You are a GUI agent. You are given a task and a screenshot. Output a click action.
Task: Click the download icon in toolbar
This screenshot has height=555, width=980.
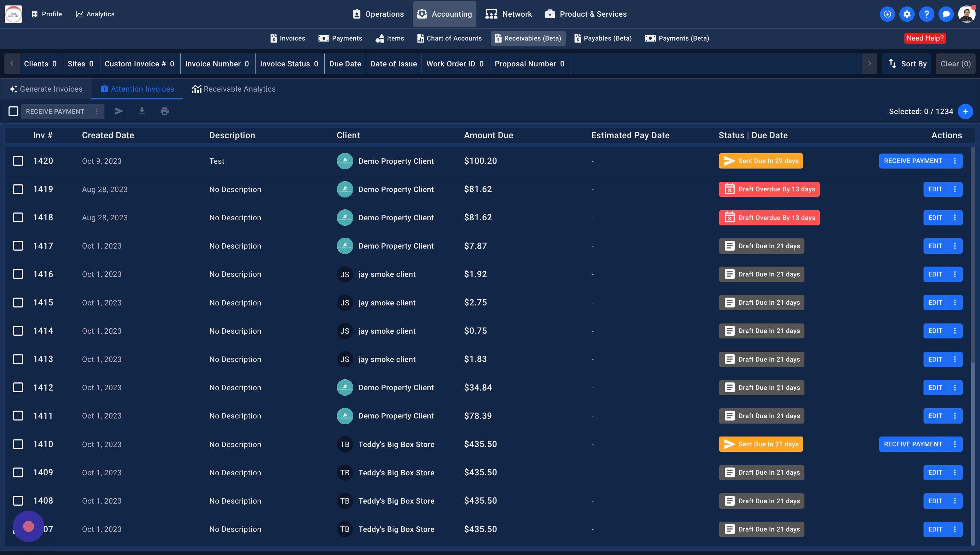click(142, 111)
